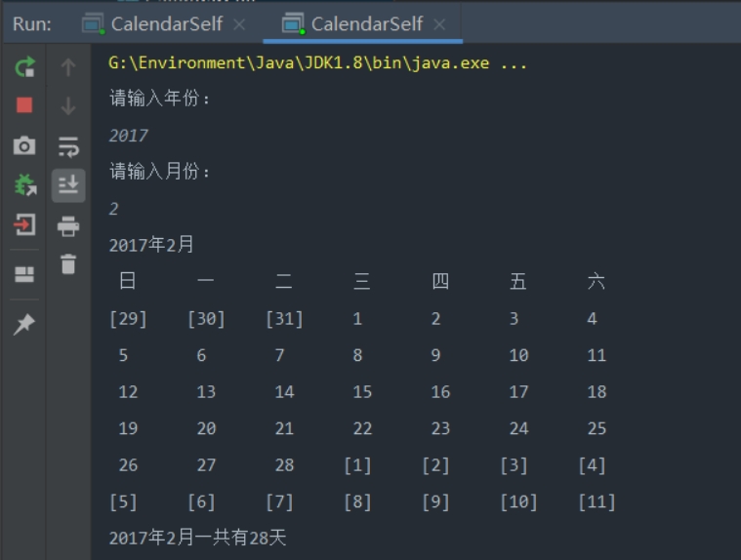The height and width of the screenshot is (560, 741).
Task: Click the up arrow stack trace icon
Action: [x=67, y=67]
